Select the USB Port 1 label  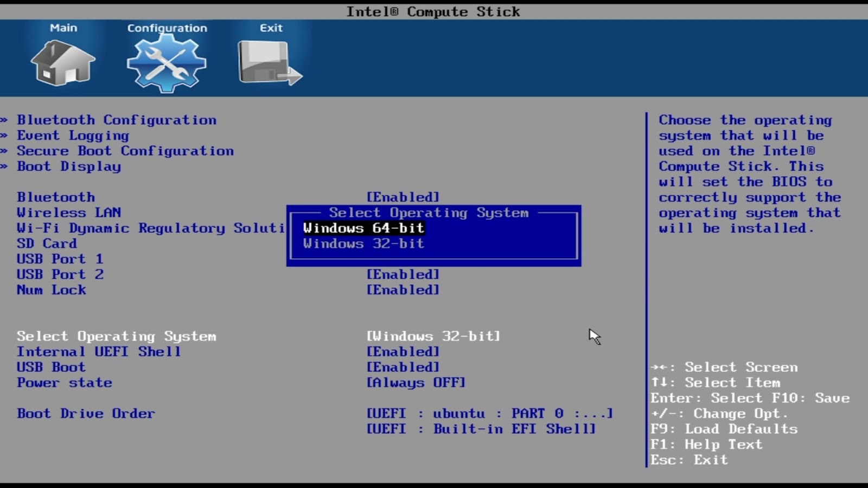tap(60, 259)
